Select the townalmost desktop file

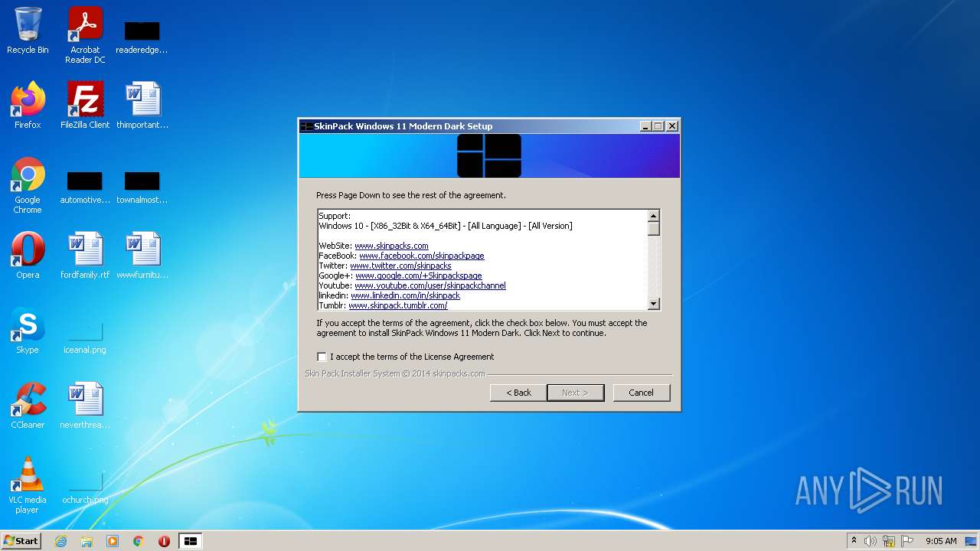(x=142, y=188)
